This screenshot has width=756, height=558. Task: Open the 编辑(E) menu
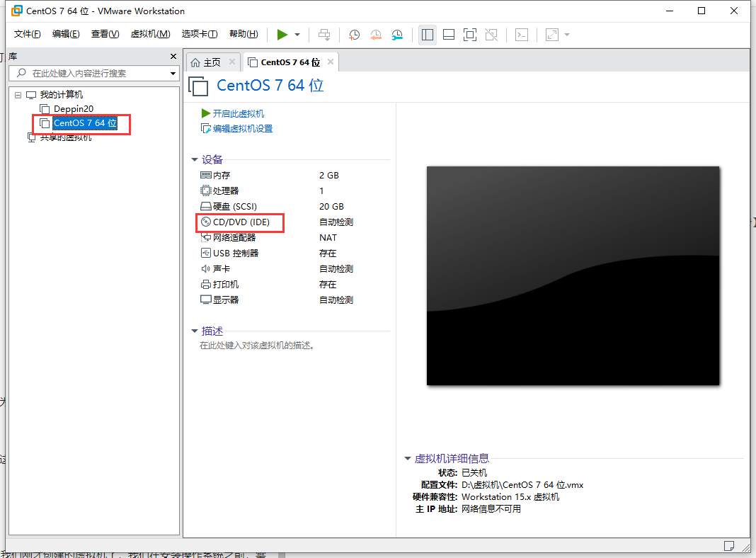66,34
